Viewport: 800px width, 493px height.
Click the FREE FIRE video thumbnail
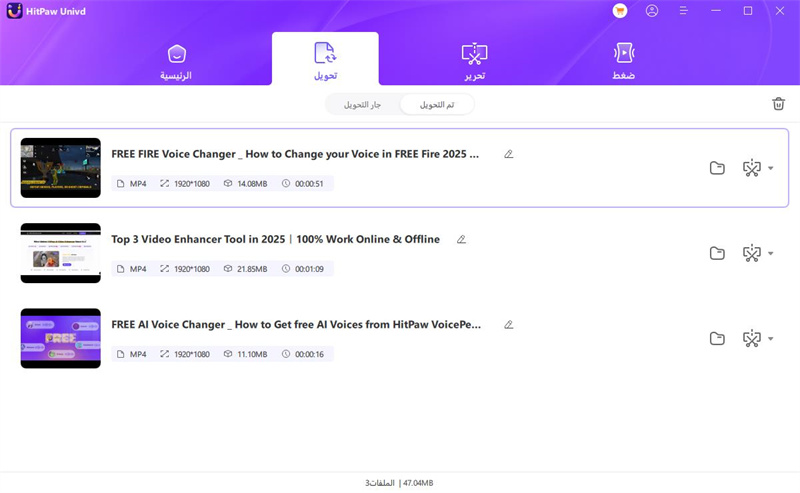coord(61,168)
